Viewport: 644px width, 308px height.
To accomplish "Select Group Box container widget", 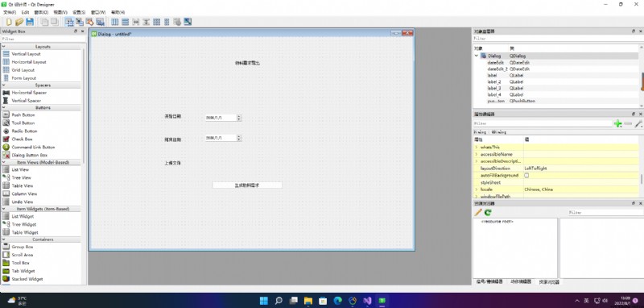I will click(23, 247).
